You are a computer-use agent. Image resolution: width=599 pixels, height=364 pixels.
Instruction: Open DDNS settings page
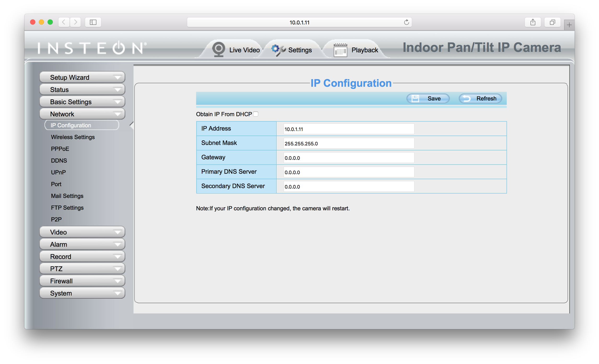point(59,161)
